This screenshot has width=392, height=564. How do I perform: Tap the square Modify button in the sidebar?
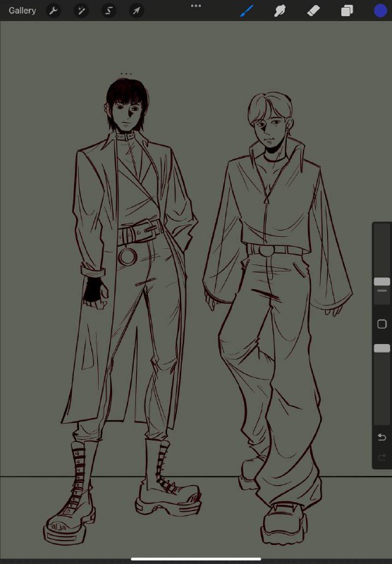[382, 324]
